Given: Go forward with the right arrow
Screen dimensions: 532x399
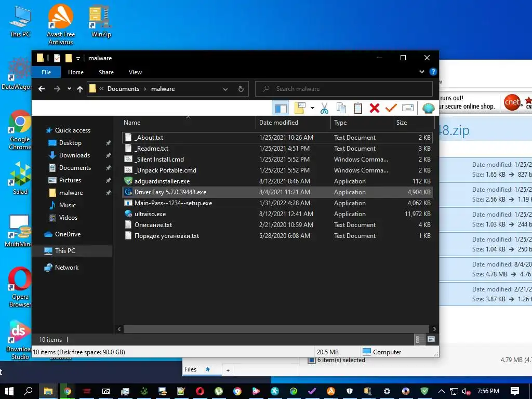Looking at the screenshot, I should [57, 89].
